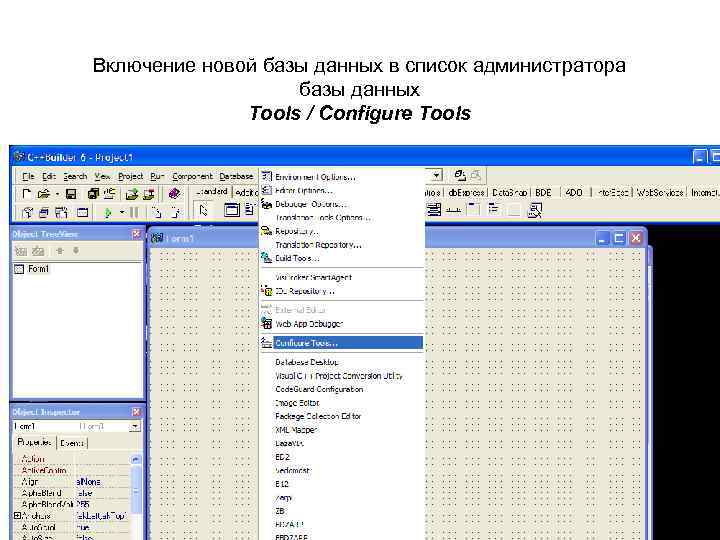Select the arrow pointer in component palette
Viewport: 720px width, 540px height.
[204, 210]
